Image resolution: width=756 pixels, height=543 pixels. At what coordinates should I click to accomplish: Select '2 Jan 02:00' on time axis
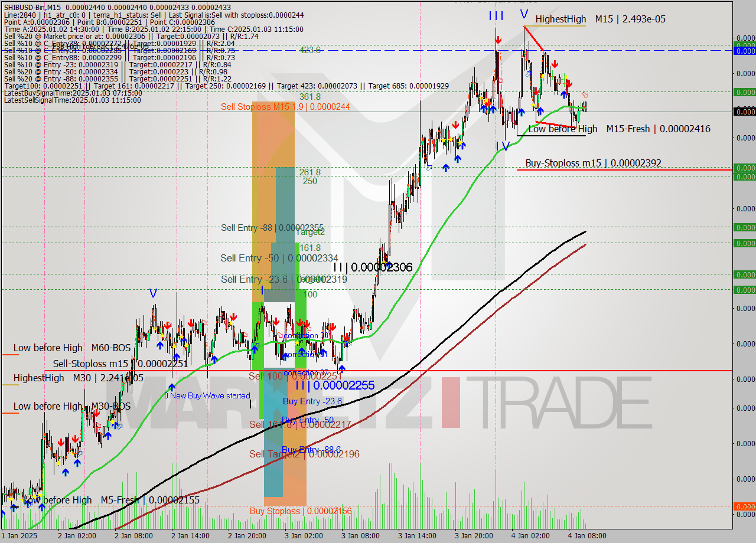click(76, 536)
